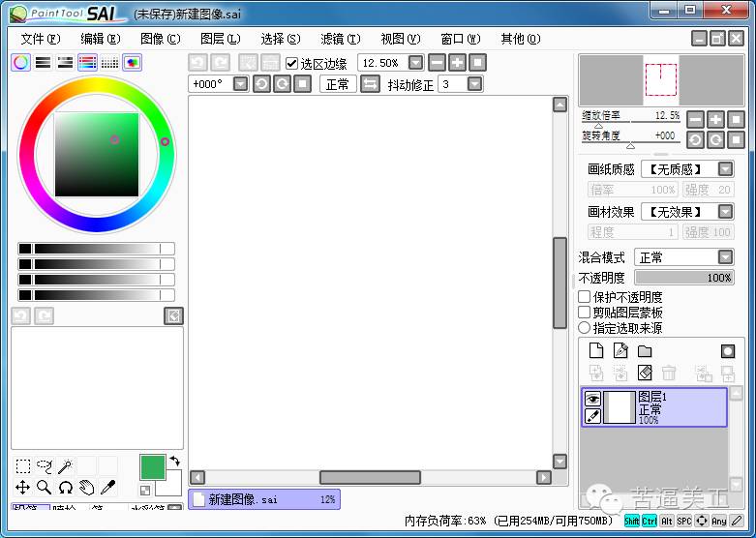Clear the layer with eraser icon
This screenshot has height=538, width=756.
coord(645,373)
